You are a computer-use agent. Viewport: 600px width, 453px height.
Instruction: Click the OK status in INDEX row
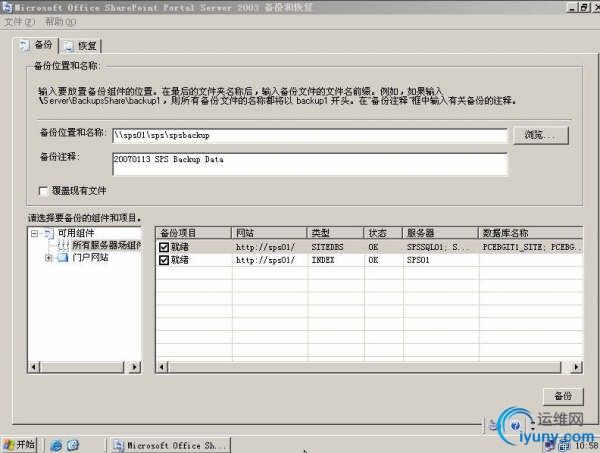pos(373,260)
